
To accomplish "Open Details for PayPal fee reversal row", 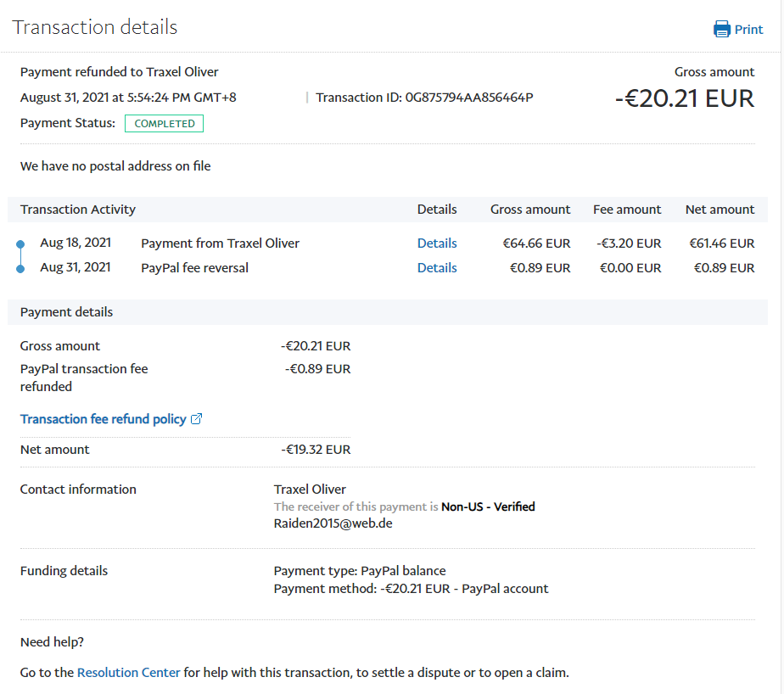I will 437,268.
